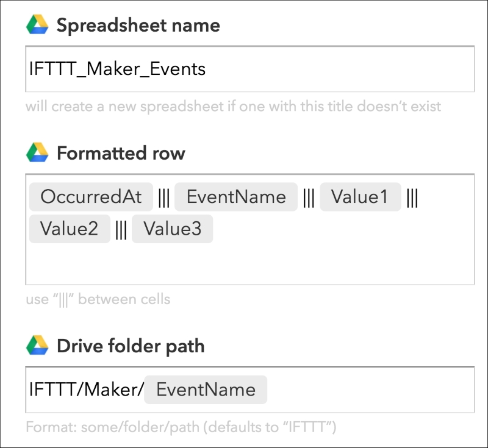Select the OccurredAt ingredient pill
488x448 pixels.
91,197
